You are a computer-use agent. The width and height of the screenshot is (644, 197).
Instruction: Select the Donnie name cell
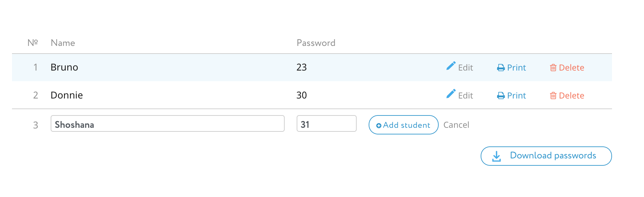click(67, 95)
